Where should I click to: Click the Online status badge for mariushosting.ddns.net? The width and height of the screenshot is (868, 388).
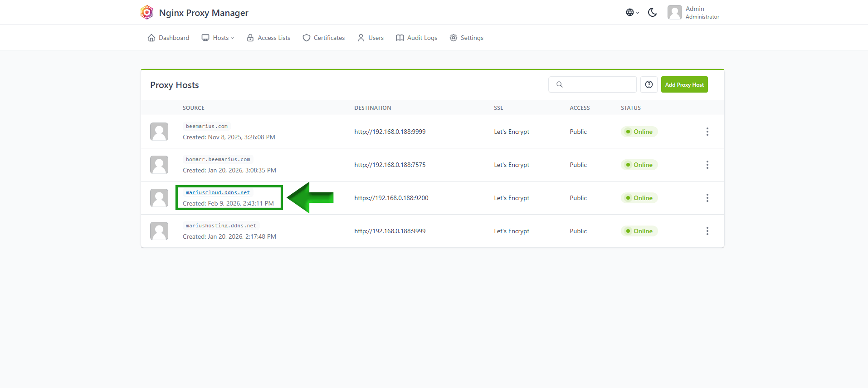point(639,231)
